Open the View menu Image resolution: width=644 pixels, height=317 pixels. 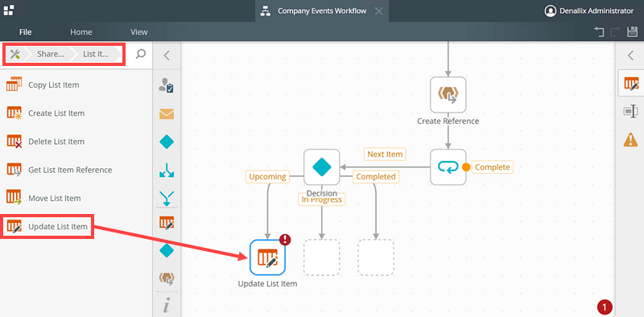point(139,32)
